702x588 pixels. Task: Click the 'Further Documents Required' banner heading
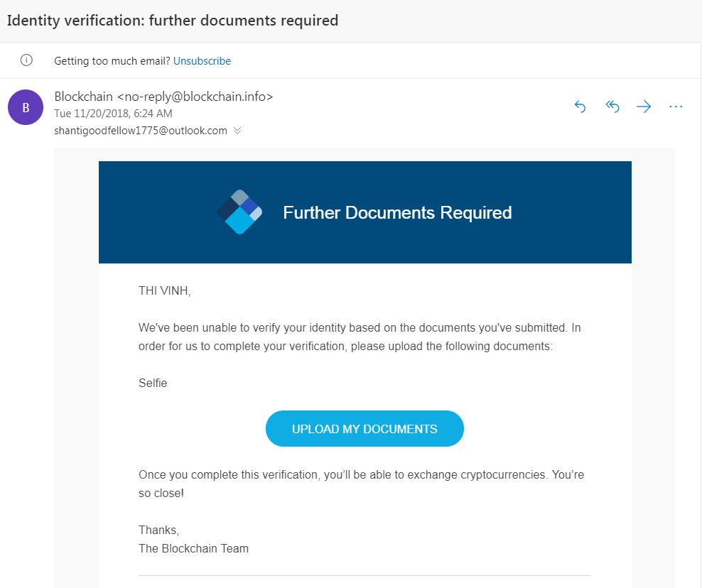click(x=397, y=212)
